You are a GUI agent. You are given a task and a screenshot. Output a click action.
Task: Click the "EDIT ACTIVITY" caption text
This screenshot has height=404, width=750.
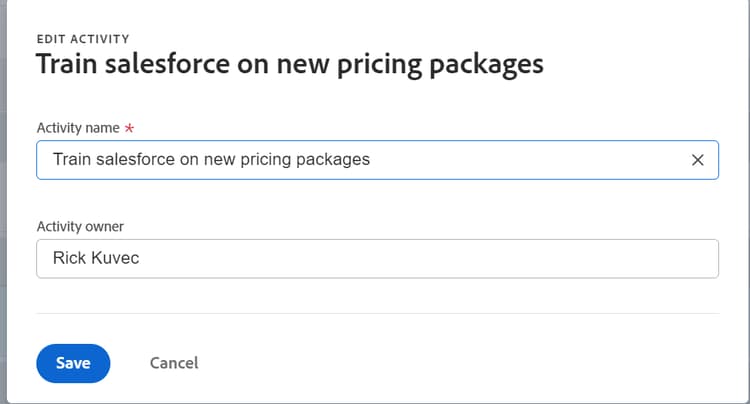tap(82, 39)
